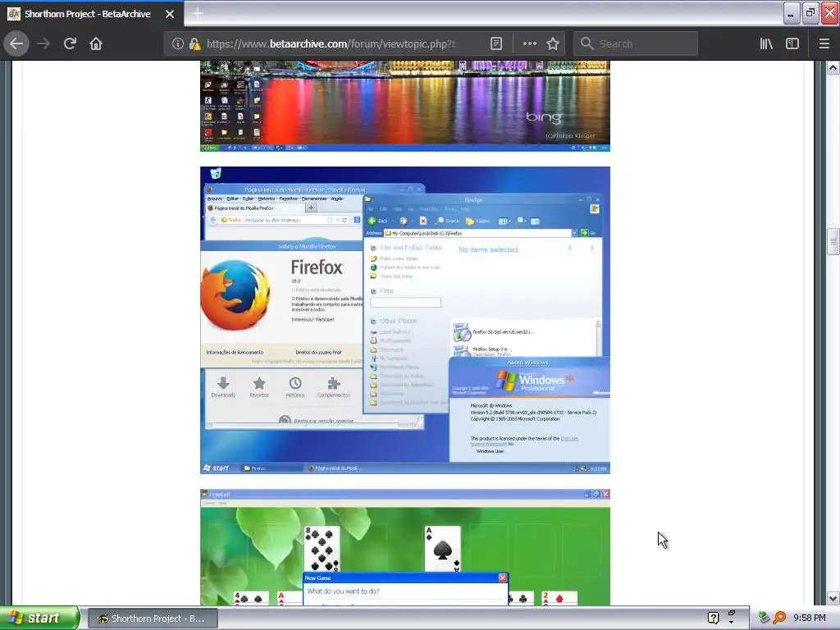Click the browser forward arrow
Viewport: 840px width, 630px height.
click(43, 44)
